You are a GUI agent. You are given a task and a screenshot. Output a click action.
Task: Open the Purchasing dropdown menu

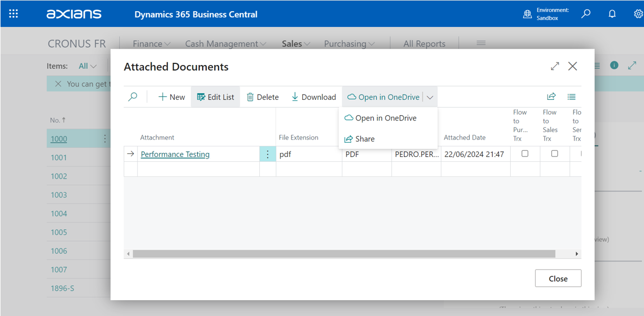coord(349,44)
